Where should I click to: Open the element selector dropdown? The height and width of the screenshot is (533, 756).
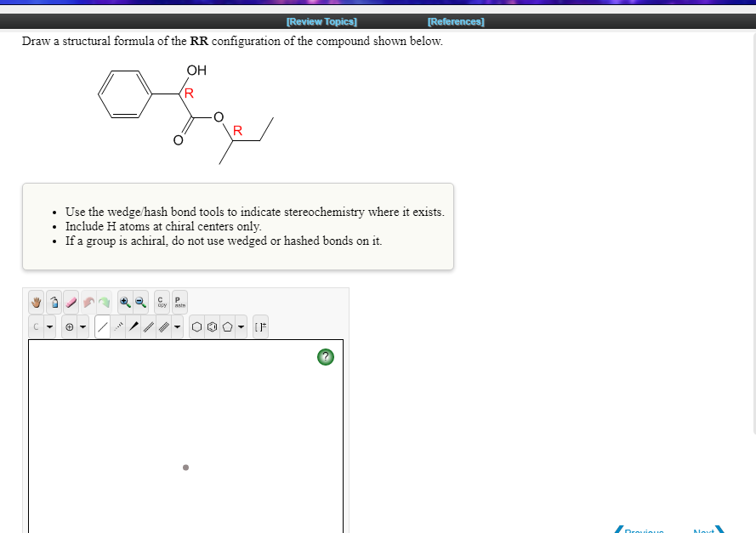click(x=49, y=326)
